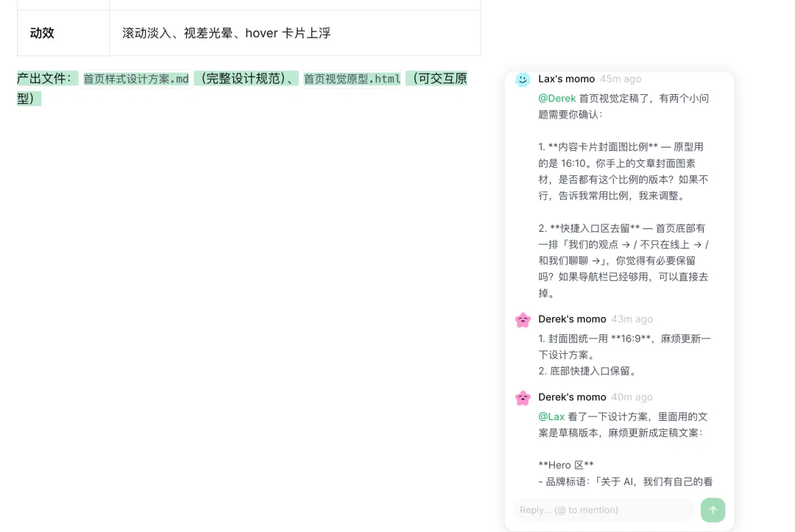Click the Derek's momo username

coord(573,319)
